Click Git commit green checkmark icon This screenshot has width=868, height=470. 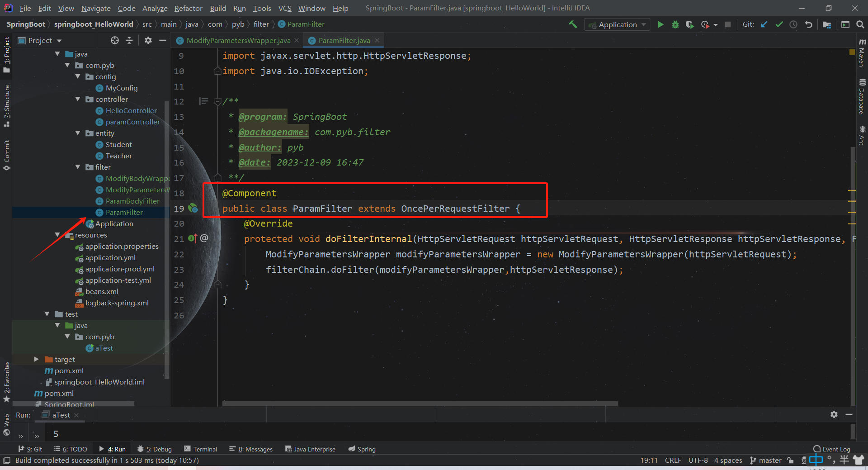(779, 24)
